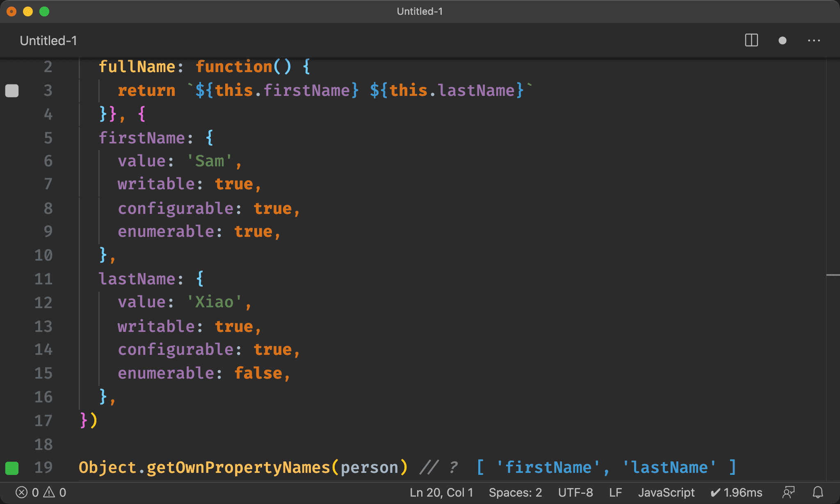The height and width of the screenshot is (504, 840).
Task: Click the errors count icon in status bar
Action: click(x=22, y=492)
